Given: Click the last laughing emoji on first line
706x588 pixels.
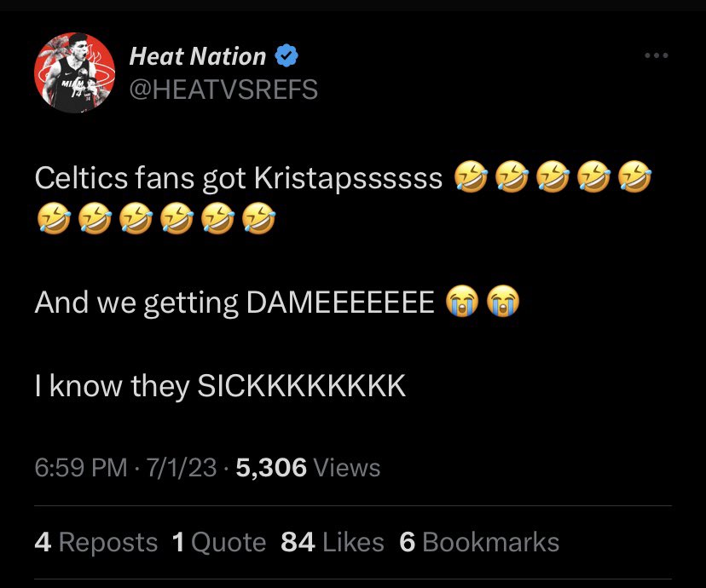Looking at the screenshot, I should 634,176.
